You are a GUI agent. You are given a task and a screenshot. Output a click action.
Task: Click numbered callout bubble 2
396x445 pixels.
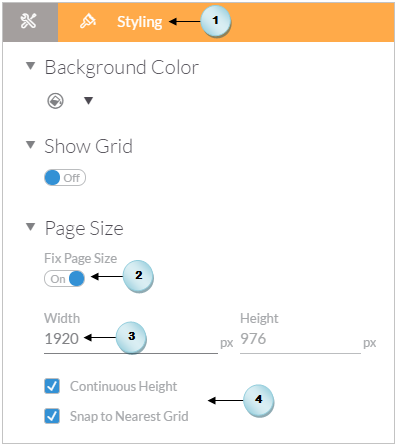tap(138, 276)
